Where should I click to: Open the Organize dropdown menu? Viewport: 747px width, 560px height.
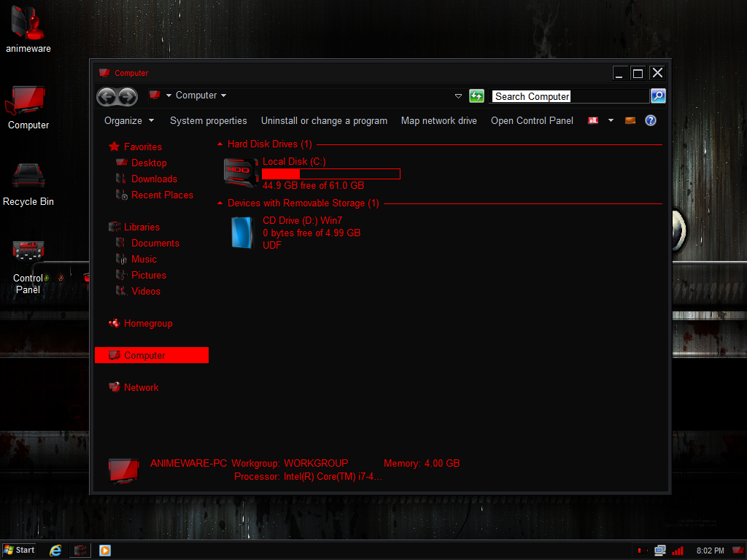(128, 121)
